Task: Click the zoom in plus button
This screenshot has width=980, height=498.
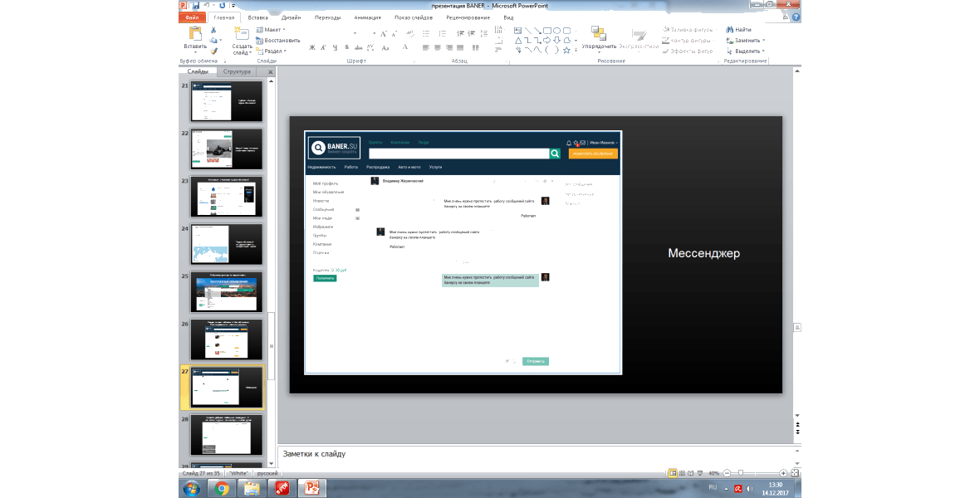Action: pyautogui.click(x=783, y=474)
